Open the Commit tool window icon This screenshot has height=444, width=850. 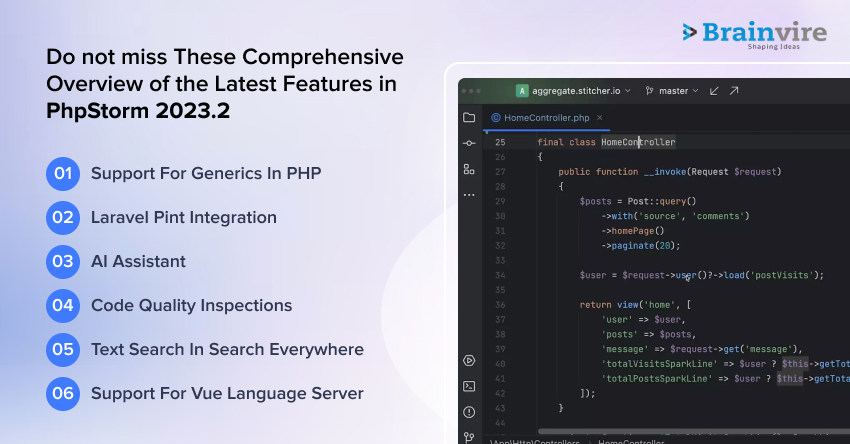[x=469, y=143]
